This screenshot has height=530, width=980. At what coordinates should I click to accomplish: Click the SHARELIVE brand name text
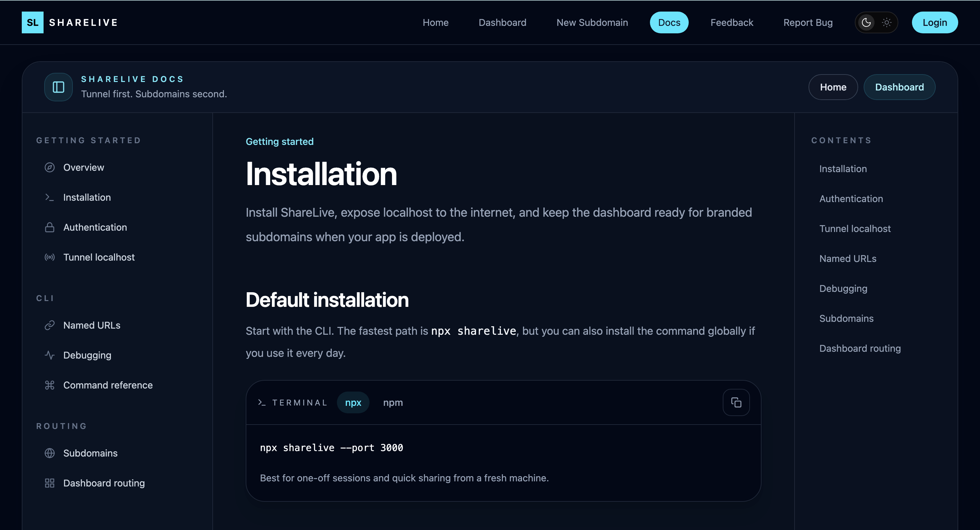pyautogui.click(x=84, y=22)
